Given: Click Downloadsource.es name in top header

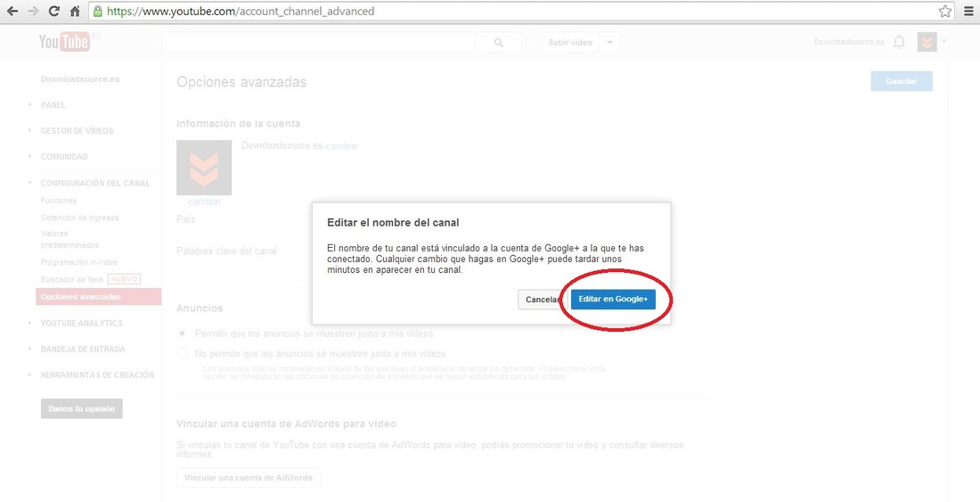Looking at the screenshot, I should click(x=849, y=42).
